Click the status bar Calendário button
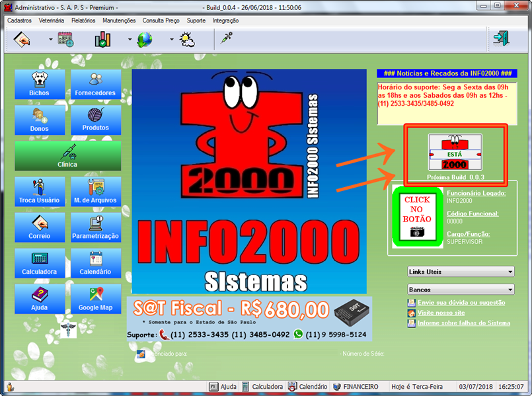This screenshot has width=532, height=396. [308, 387]
